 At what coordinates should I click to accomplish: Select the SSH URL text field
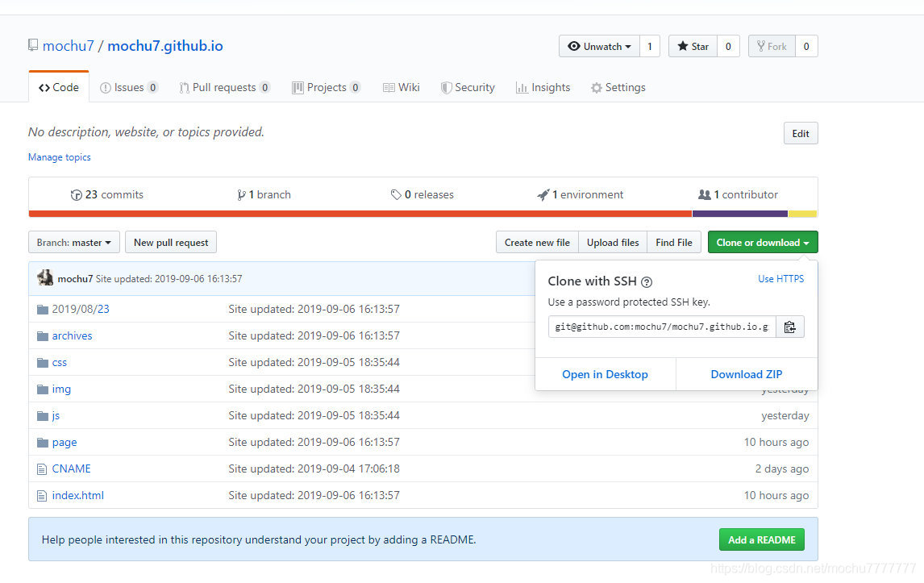pos(661,327)
